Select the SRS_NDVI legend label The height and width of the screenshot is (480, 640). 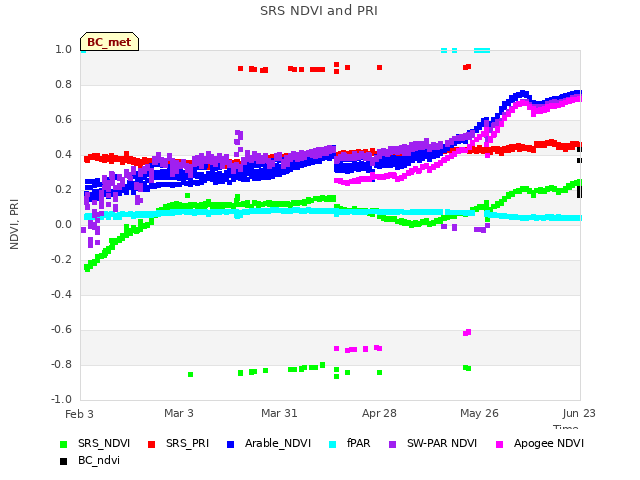tap(104, 444)
